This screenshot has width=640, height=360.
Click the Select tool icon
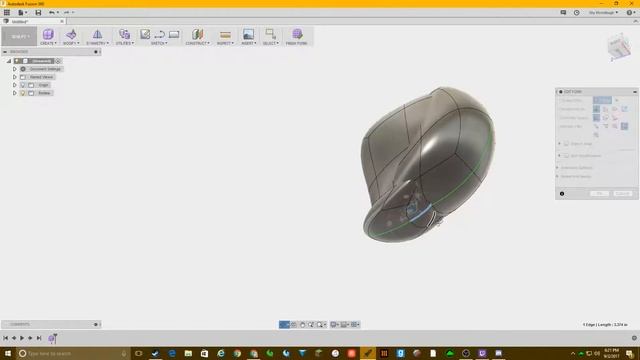tap(270, 34)
